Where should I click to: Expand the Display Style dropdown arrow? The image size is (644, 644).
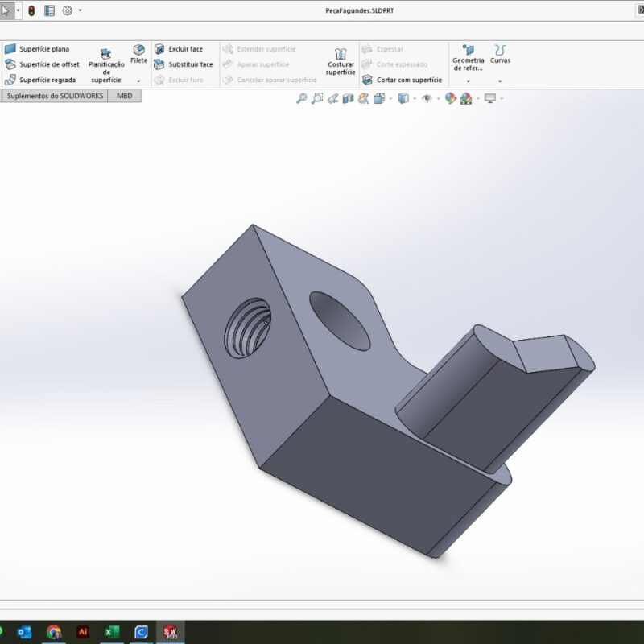tap(415, 98)
